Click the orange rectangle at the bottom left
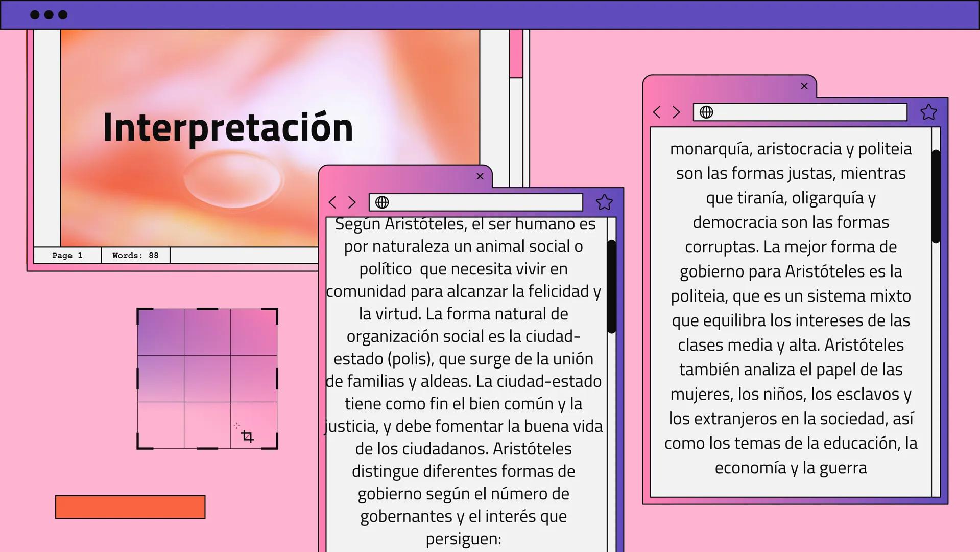This screenshot has width=980, height=552. 130,507
